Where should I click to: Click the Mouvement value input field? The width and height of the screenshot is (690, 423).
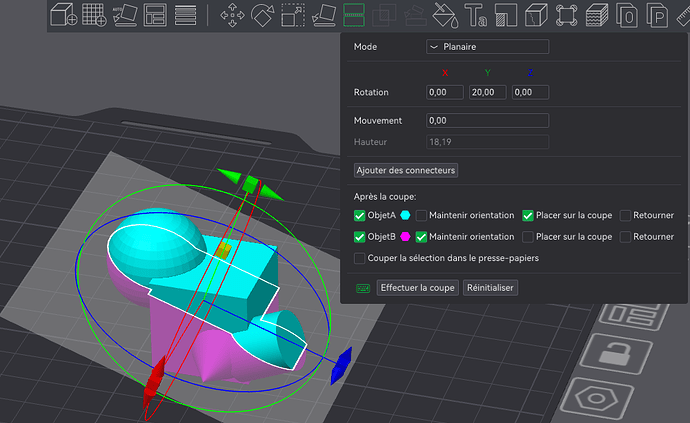point(488,121)
